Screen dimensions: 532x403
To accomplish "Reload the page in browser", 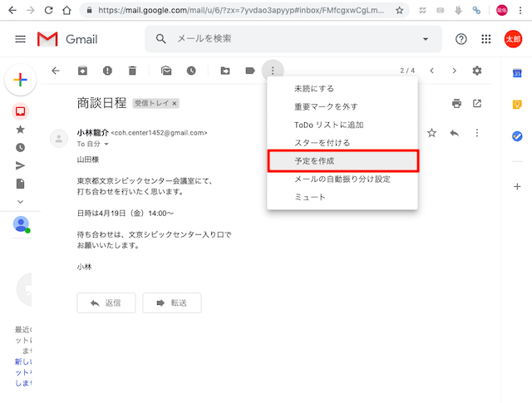I will (x=48, y=10).
